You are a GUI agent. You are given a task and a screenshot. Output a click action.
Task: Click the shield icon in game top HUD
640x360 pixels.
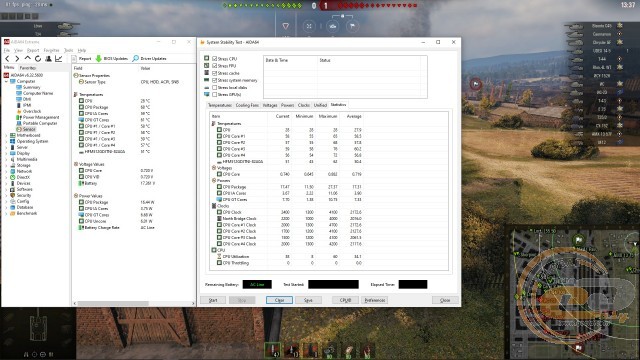286,26
